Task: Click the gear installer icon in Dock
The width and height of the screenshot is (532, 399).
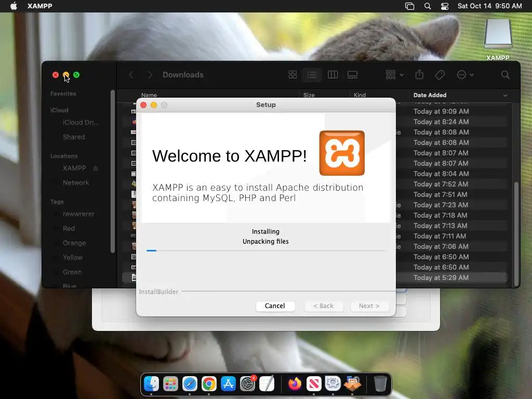Action: coord(333,384)
